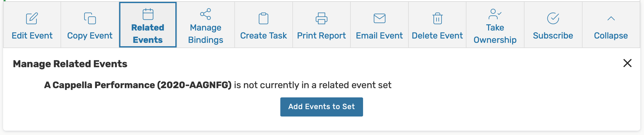Click the envelope Email Event icon

(x=379, y=18)
